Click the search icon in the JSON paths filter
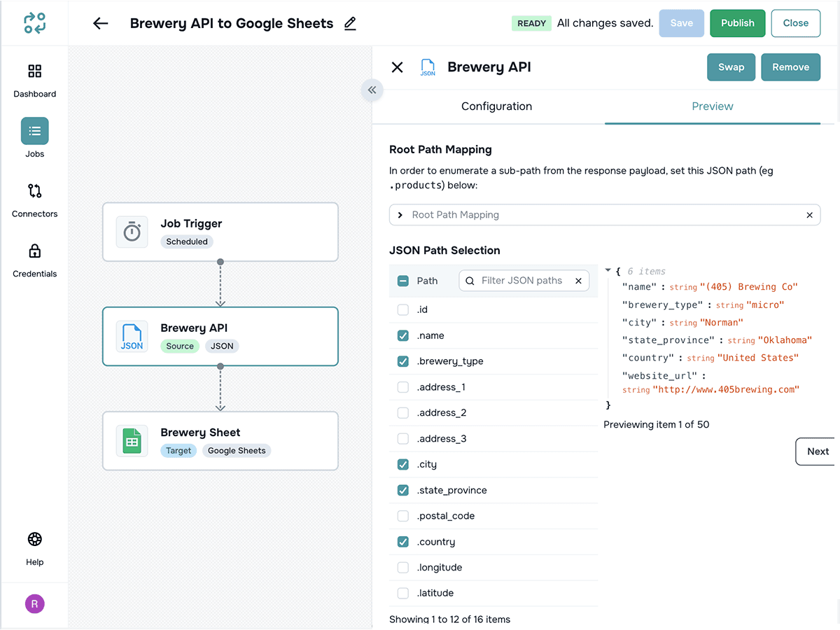Image resolution: width=840 pixels, height=630 pixels. point(470,281)
